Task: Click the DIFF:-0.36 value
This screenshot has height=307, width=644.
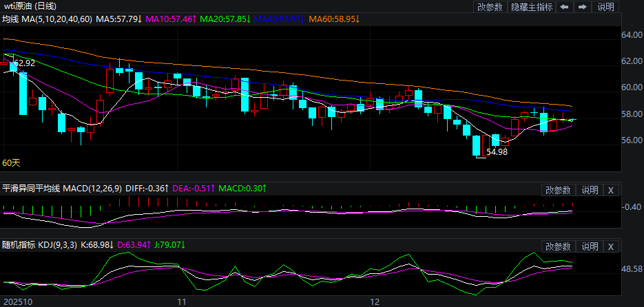Action: coord(147,189)
